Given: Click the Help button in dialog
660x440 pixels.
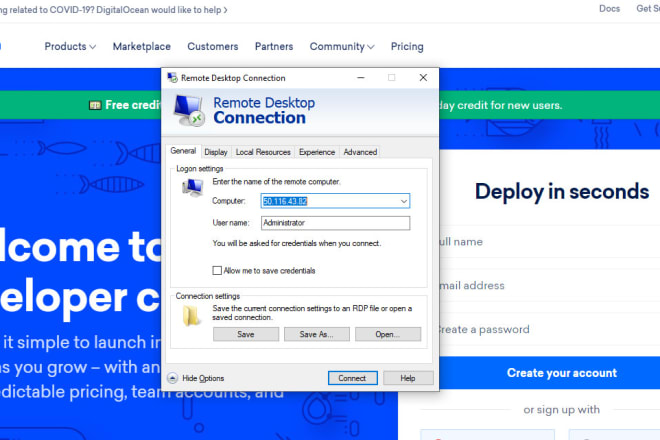Looking at the screenshot, I should point(408,378).
